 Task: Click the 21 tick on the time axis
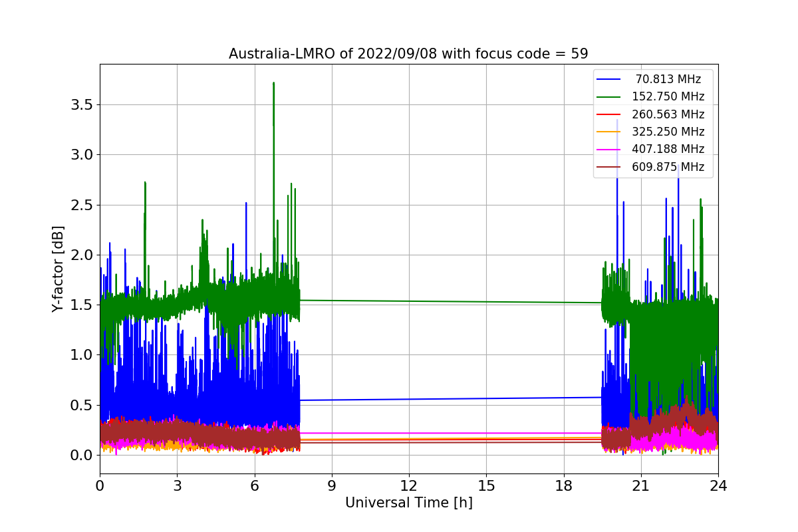[x=640, y=486]
